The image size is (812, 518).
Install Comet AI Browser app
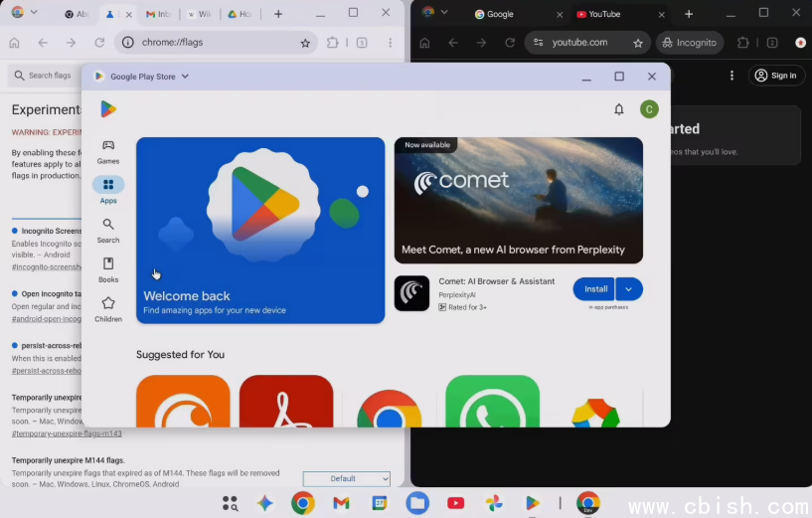594,289
